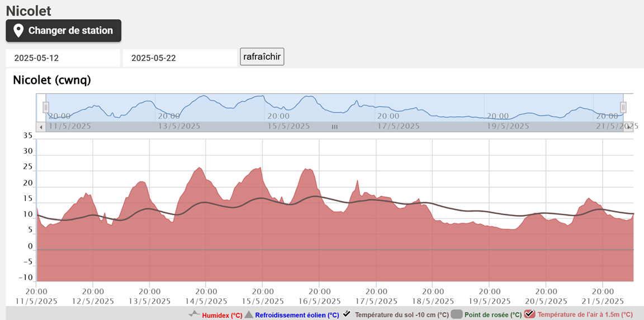Click the Point de rosée grey marker
The width and height of the screenshot is (644, 320).
point(456,314)
